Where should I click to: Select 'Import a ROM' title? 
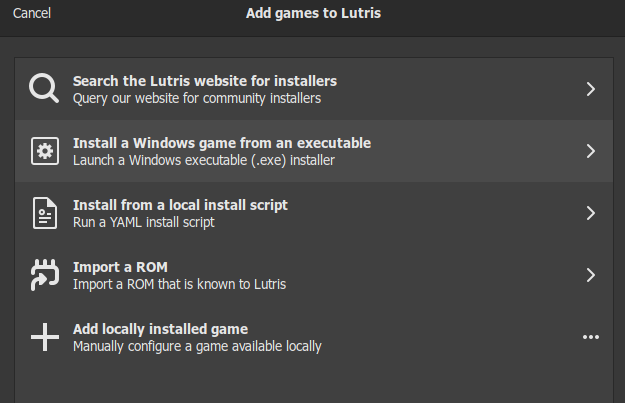[x=120, y=267]
